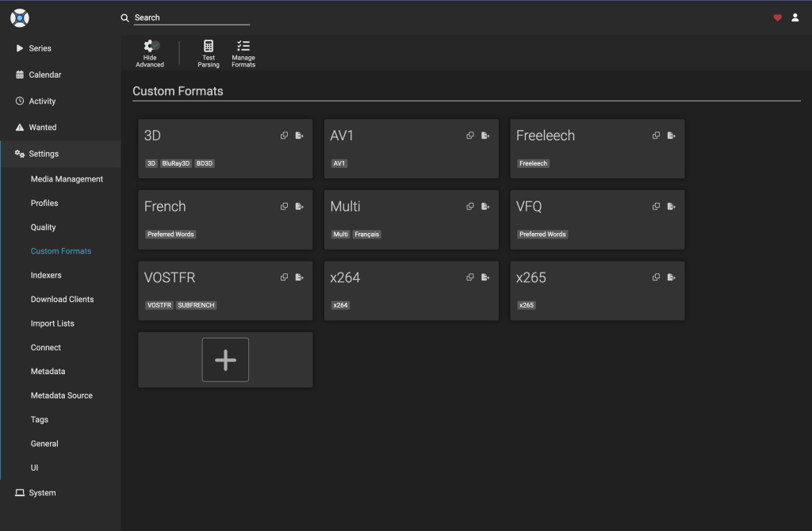Open the x265 format card title
The height and width of the screenshot is (531, 812).
click(530, 277)
